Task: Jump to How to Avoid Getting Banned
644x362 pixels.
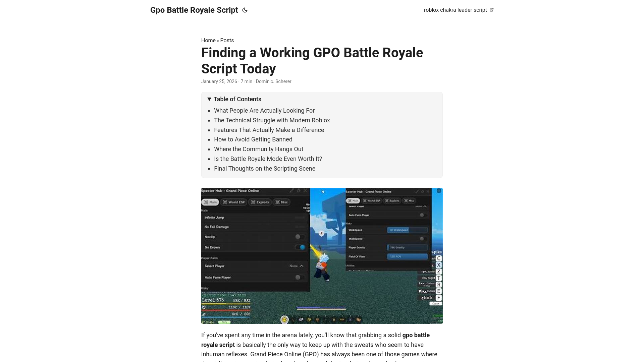Action: (x=253, y=139)
